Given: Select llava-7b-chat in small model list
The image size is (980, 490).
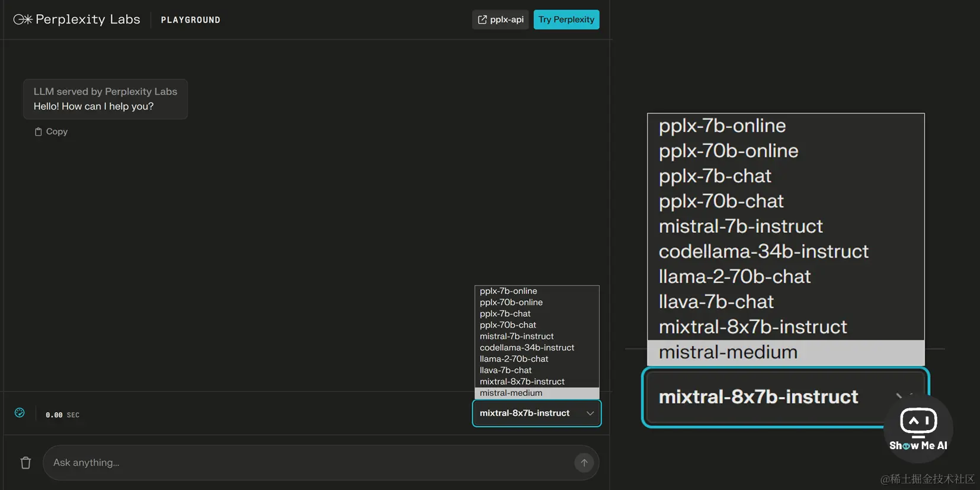Looking at the screenshot, I should coord(537,370).
